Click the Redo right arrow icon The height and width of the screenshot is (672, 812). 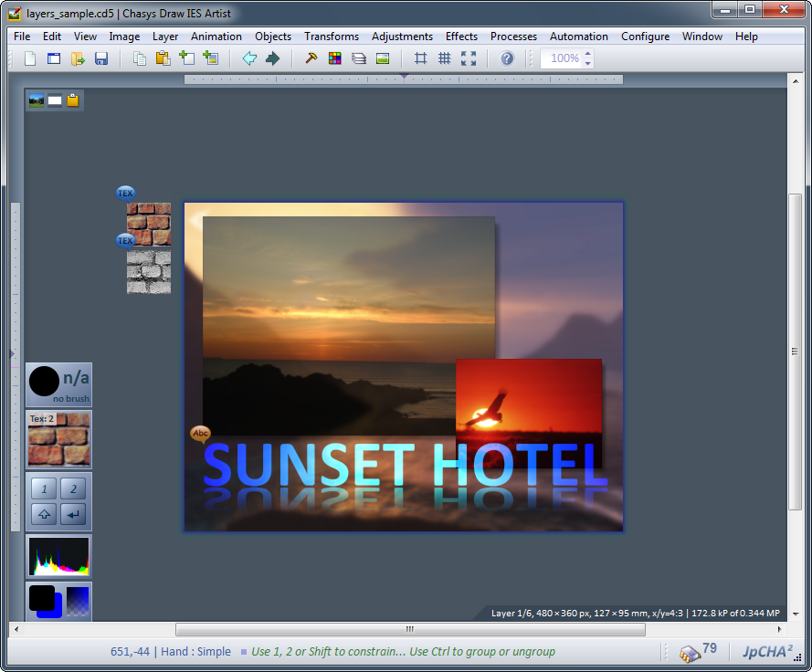[x=272, y=58]
